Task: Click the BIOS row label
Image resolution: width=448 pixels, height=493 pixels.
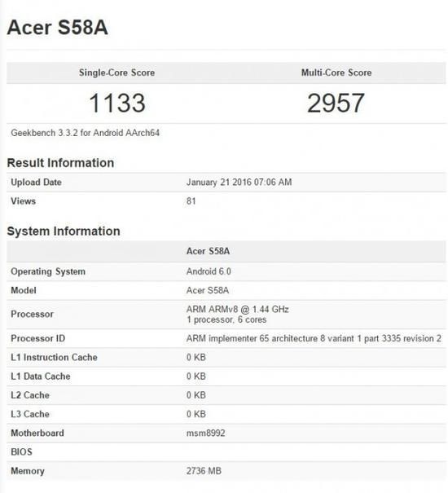Action: tap(21, 451)
